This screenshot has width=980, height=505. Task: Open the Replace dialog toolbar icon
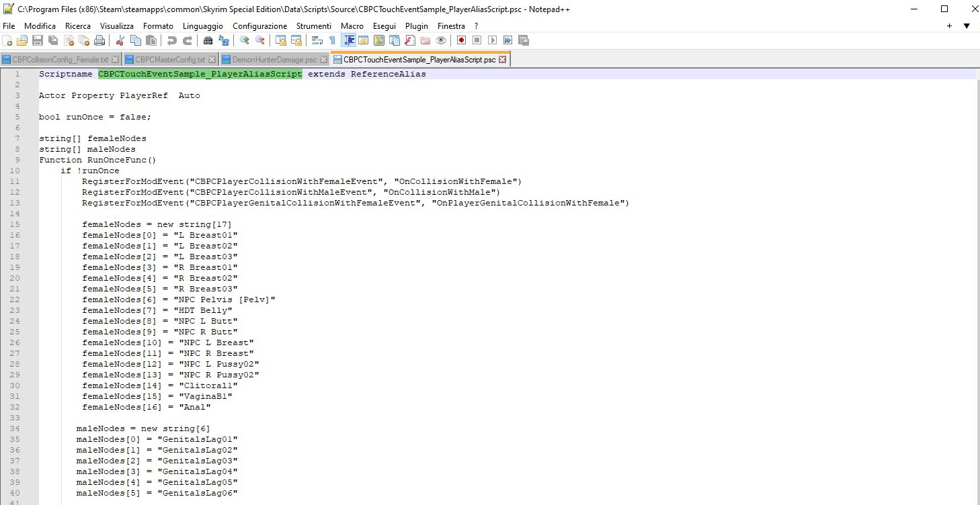point(224,40)
